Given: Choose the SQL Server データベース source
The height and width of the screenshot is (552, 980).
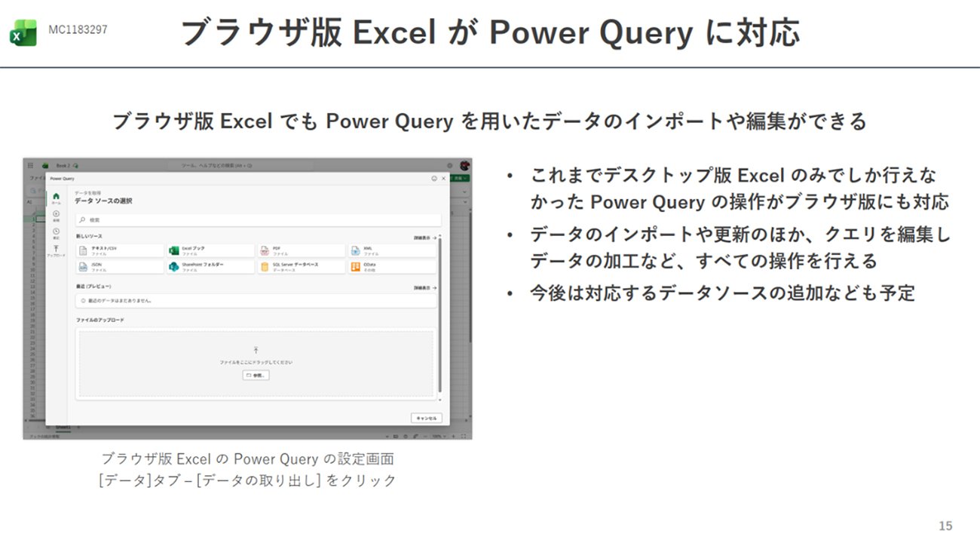Looking at the screenshot, I should coord(302,266).
